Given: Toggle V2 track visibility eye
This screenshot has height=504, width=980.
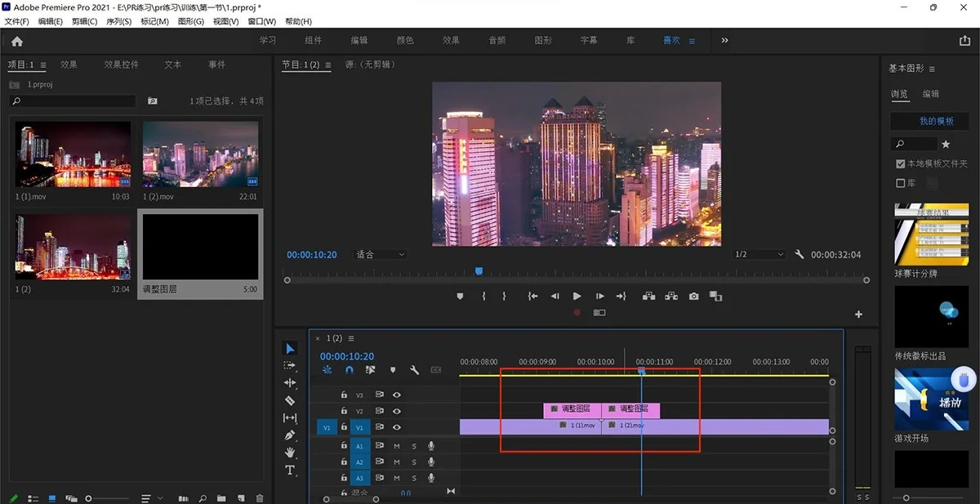Looking at the screenshot, I should click(397, 411).
